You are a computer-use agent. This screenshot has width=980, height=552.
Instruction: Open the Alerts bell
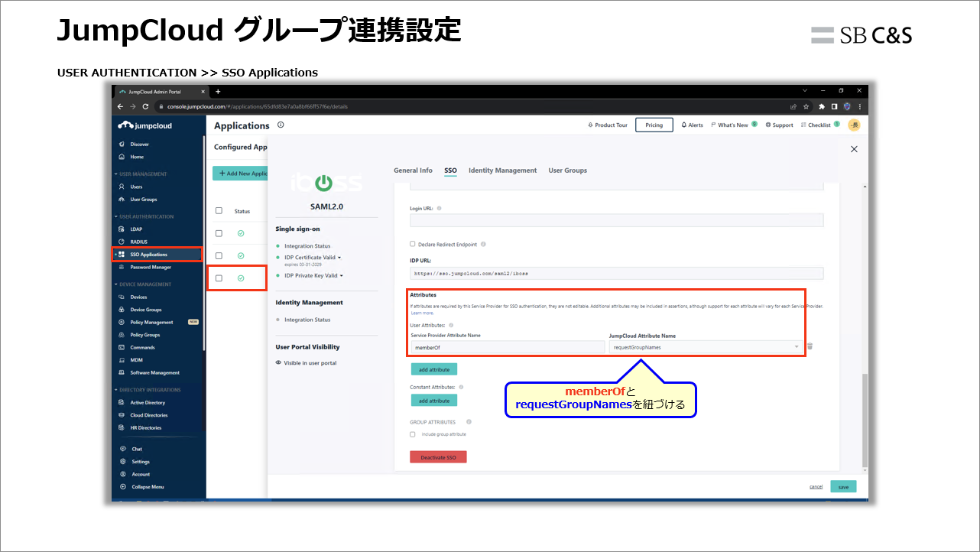point(693,125)
